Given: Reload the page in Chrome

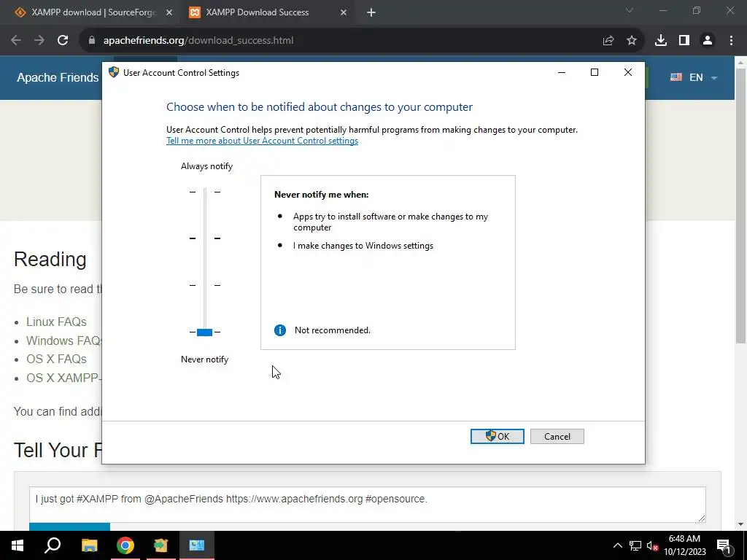Looking at the screenshot, I should tap(63, 41).
